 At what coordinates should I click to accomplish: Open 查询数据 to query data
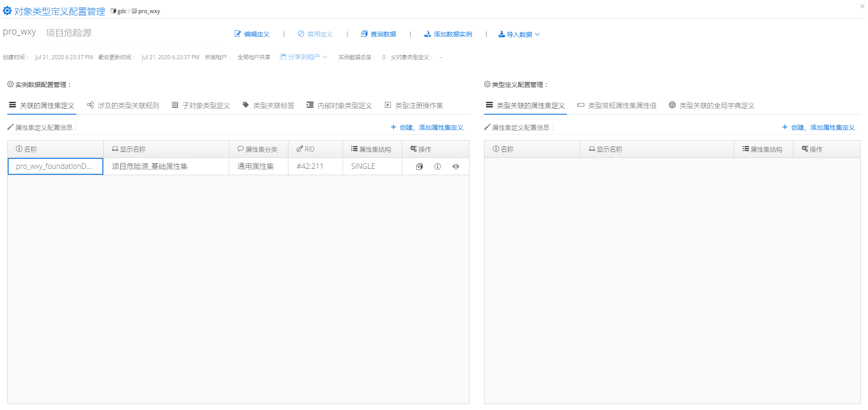point(378,34)
